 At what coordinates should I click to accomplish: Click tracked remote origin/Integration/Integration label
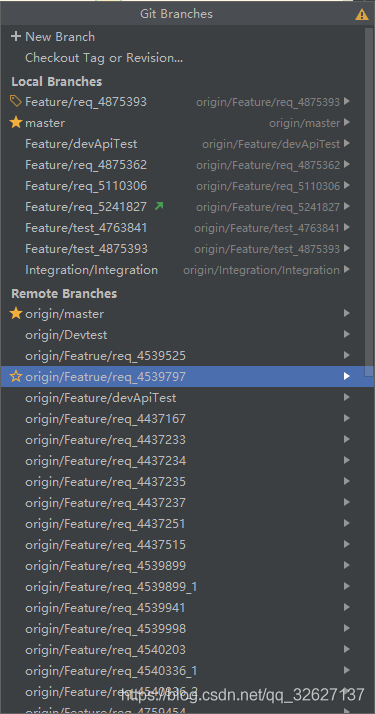[262, 270]
